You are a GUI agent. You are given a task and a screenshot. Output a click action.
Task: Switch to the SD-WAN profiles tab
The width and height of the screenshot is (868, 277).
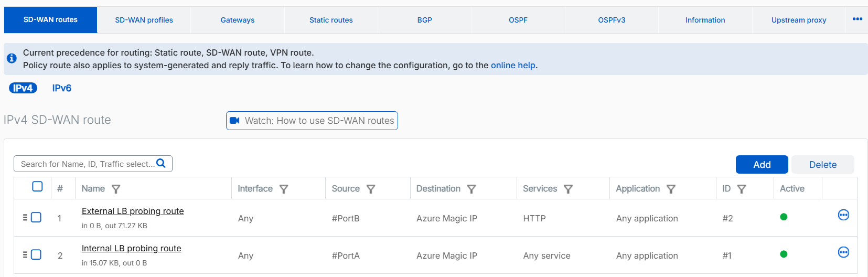pyautogui.click(x=144, y=20)
